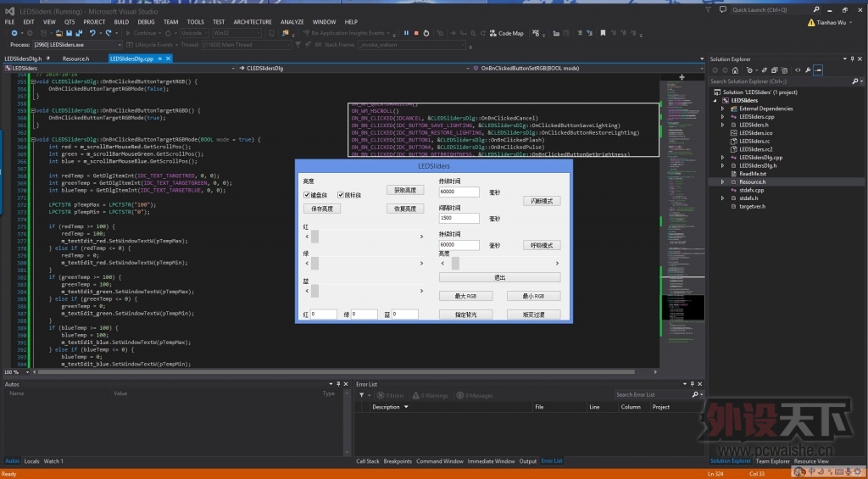868x479 pixels.
Task: Click the 闪断模式 button
Action: [x=542, y=201]
